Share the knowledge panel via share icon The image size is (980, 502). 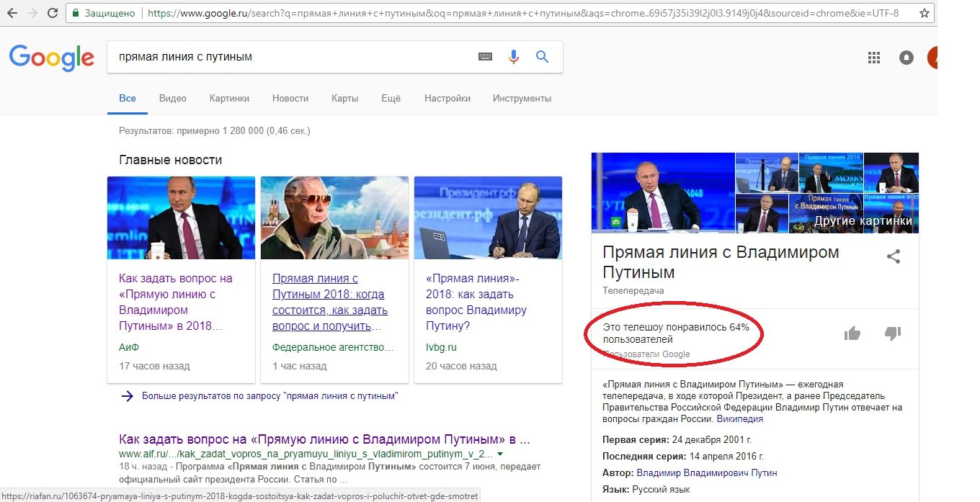click(894, 256)
